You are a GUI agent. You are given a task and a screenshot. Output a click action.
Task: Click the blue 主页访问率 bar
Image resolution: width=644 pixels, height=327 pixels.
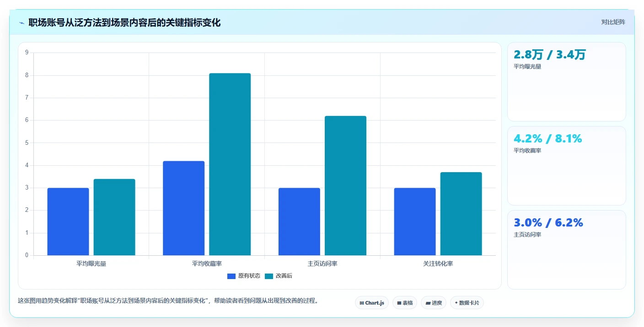(x=299, y=222)
